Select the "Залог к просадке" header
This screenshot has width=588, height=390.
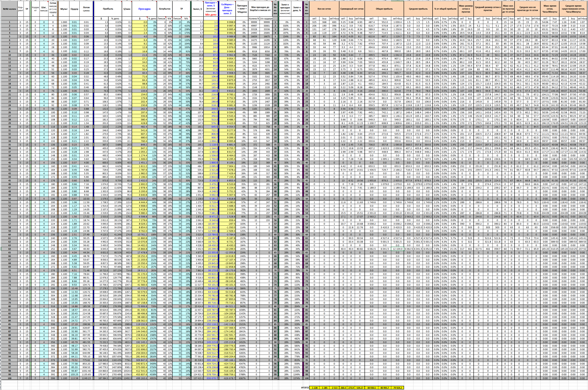click(285, 9)
